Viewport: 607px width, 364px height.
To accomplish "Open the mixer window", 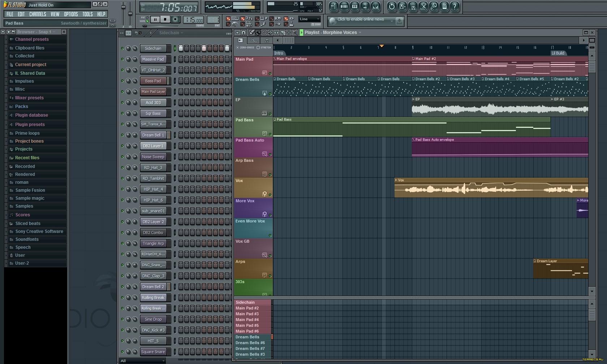I will click(375, 6).
